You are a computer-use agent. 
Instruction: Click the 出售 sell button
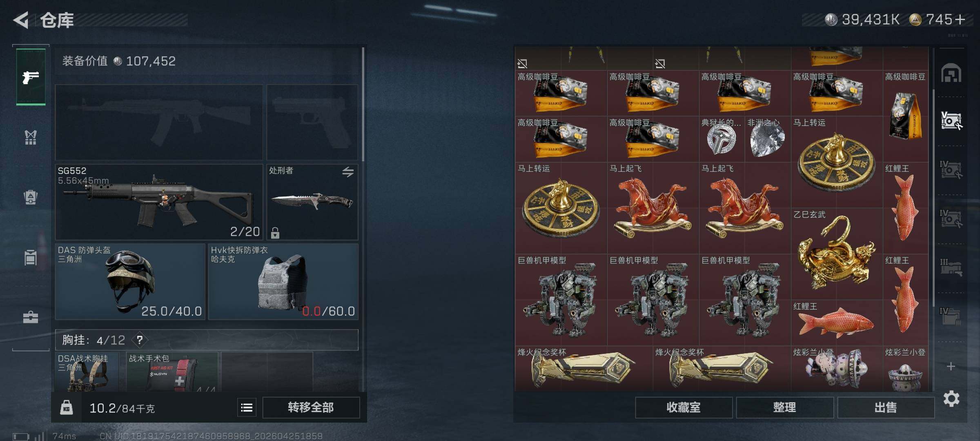coord(886,408)
